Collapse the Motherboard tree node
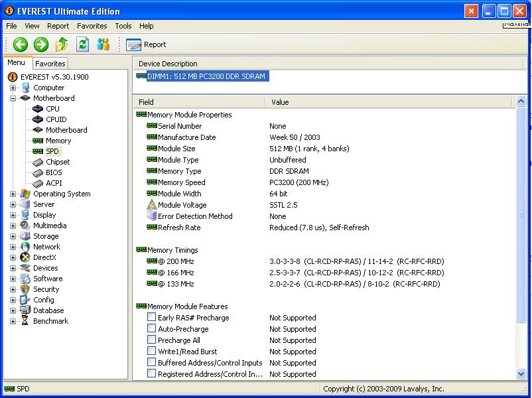 tap(13, 98)
